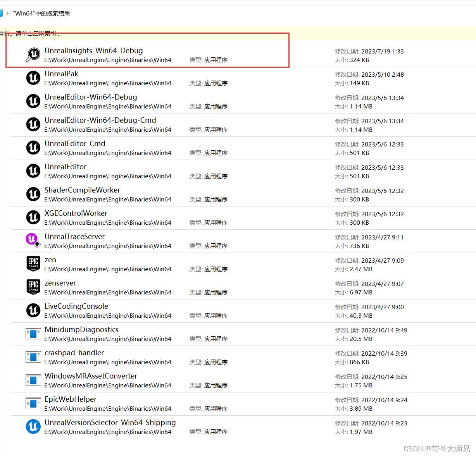476x456 pixels.
Task: Click the UnrealPak file icon
Action: [33, 78]
